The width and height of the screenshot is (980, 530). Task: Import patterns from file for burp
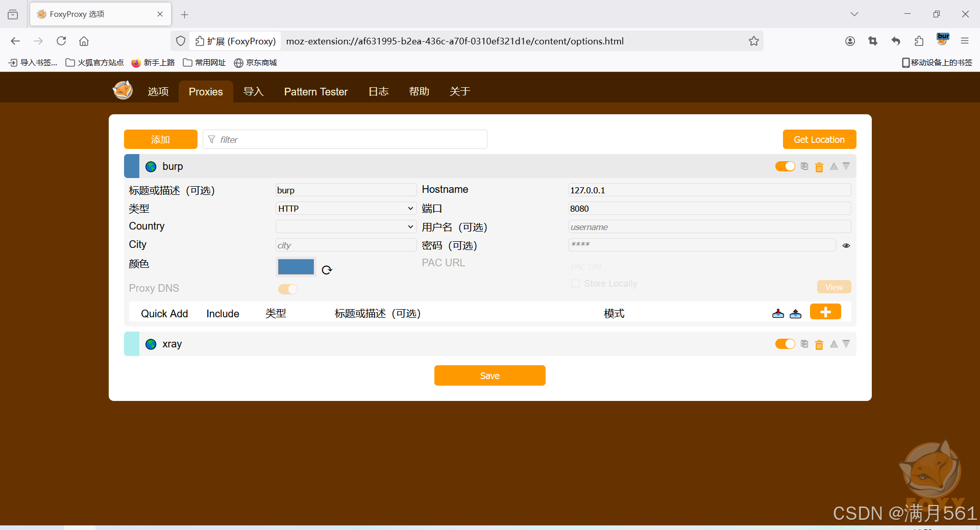(778, 313)
